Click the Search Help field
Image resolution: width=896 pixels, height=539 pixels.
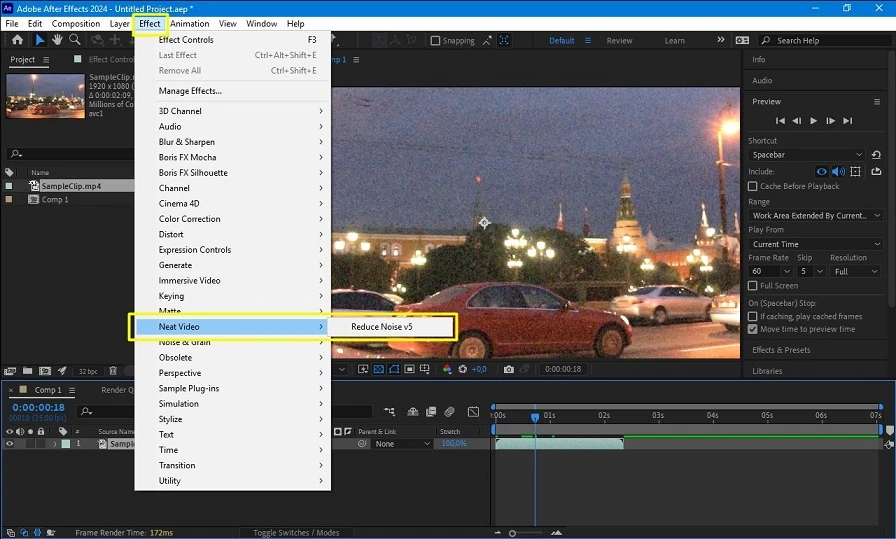point(826,41)
